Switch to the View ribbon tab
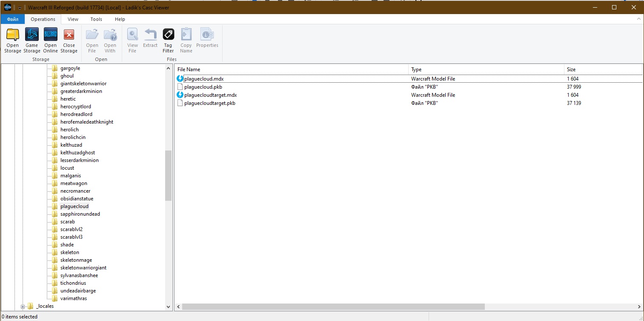644x321 pixels. (73, 19)
